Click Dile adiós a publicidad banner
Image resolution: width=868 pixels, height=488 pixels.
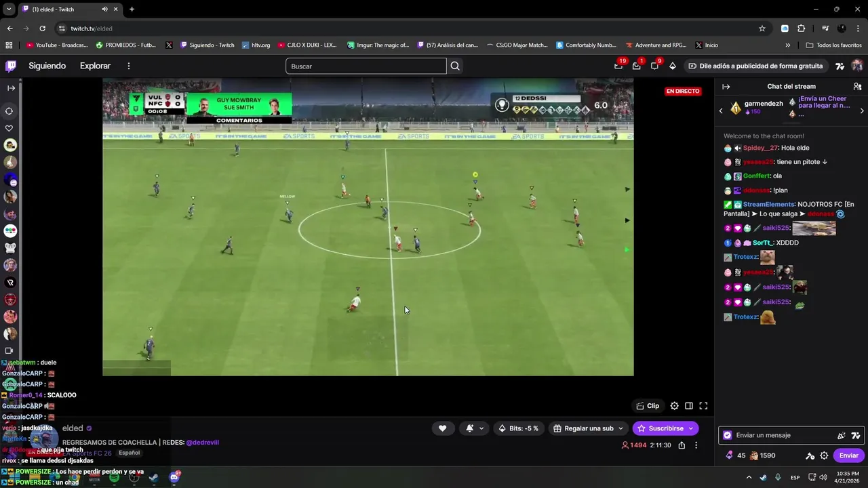click(756, 66)
